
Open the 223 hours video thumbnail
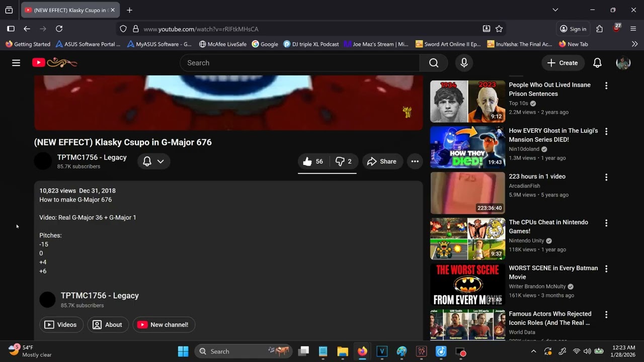point(467,193)
